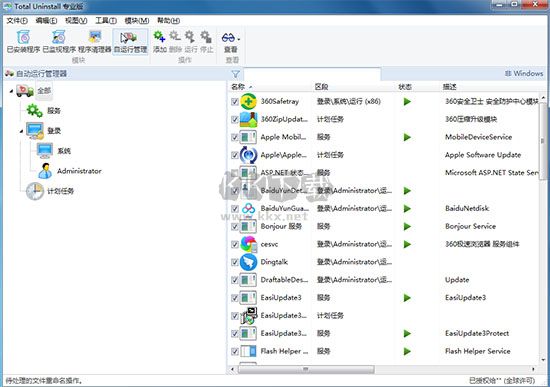This screenshot has height=387, width=550.
Task: Click the Flash Helper service icon
Action: (248, 351)
